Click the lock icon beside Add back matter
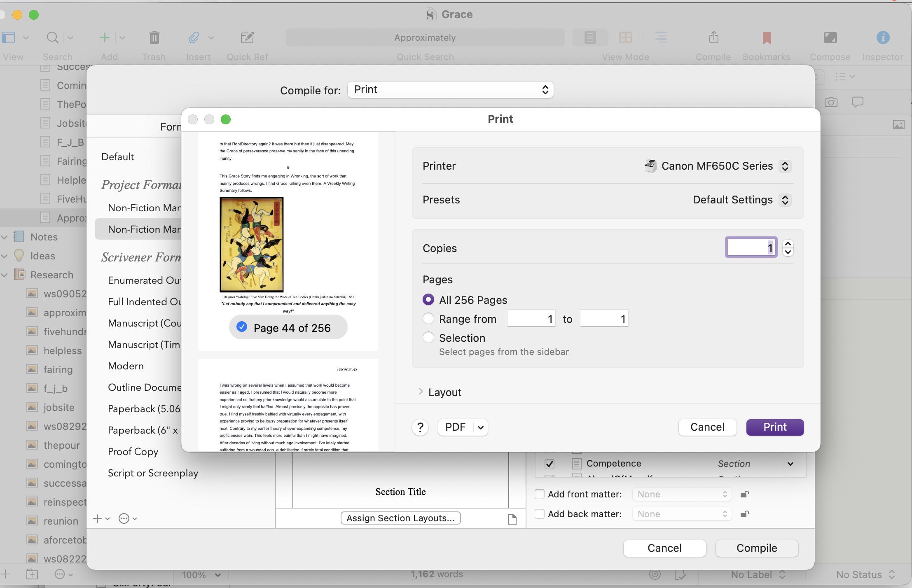The image size is (912, 588). (x=745, y=514)
